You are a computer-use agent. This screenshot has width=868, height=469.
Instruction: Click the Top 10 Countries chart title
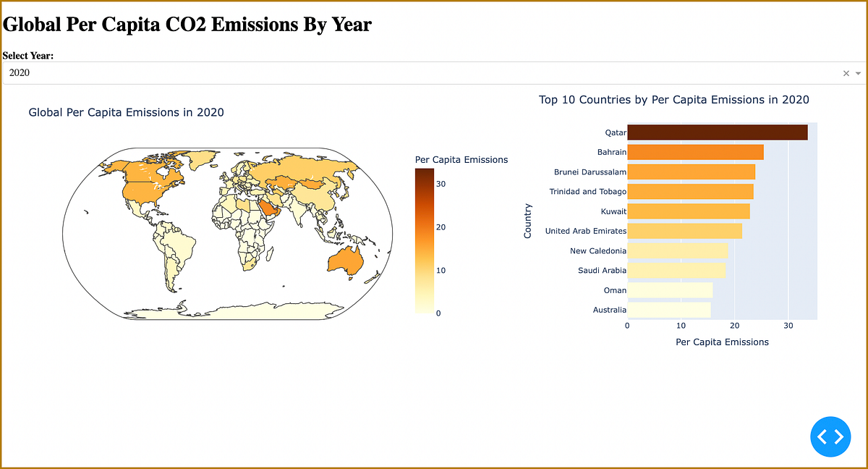[673, 99]
